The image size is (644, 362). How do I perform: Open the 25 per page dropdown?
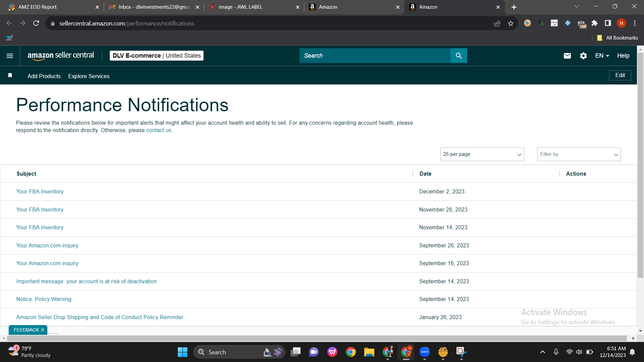pyautogui.click(x=482, y=154)
